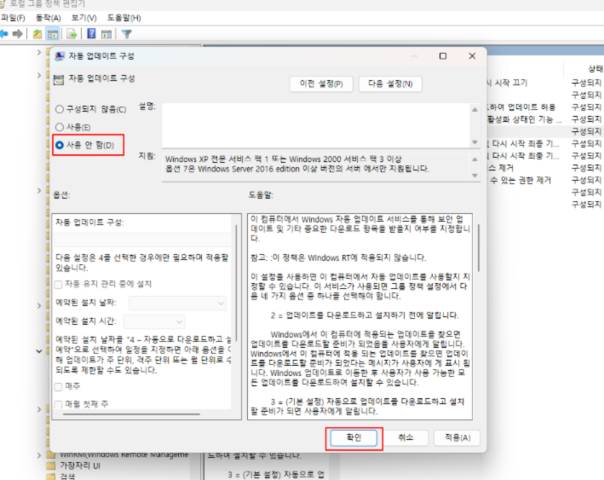Screen dimensions: 604x480
Task: Check the 매주 checkbox
Action: 59,386
